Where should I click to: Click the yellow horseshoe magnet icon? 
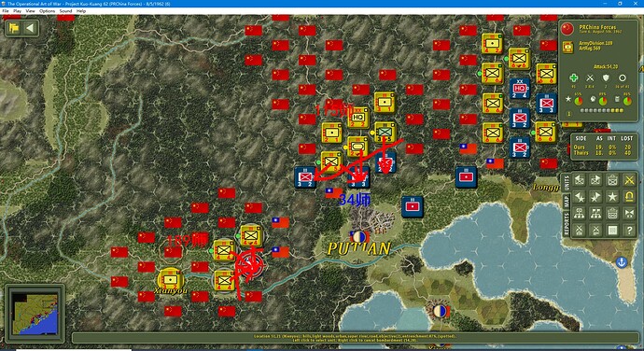click(629, 197)
